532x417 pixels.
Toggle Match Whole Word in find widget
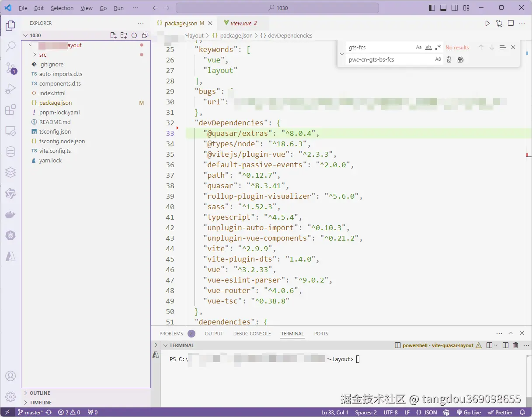pyautogui.click(x=428, y=47)
